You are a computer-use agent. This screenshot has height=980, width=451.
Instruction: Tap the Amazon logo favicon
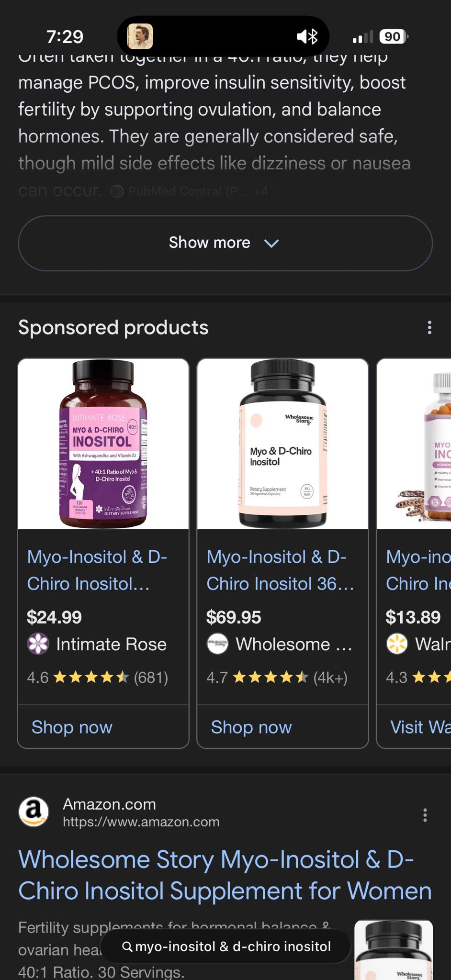34,812
